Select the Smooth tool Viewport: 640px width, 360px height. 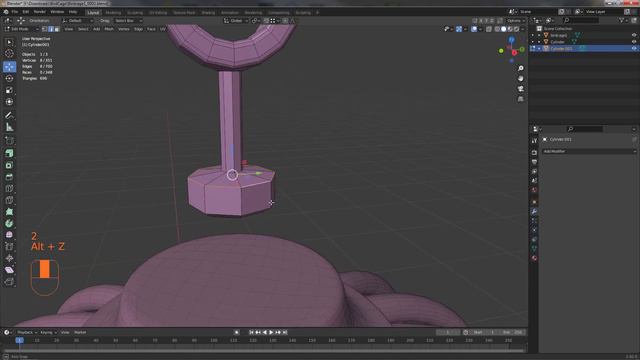click(x=9, y=235)
